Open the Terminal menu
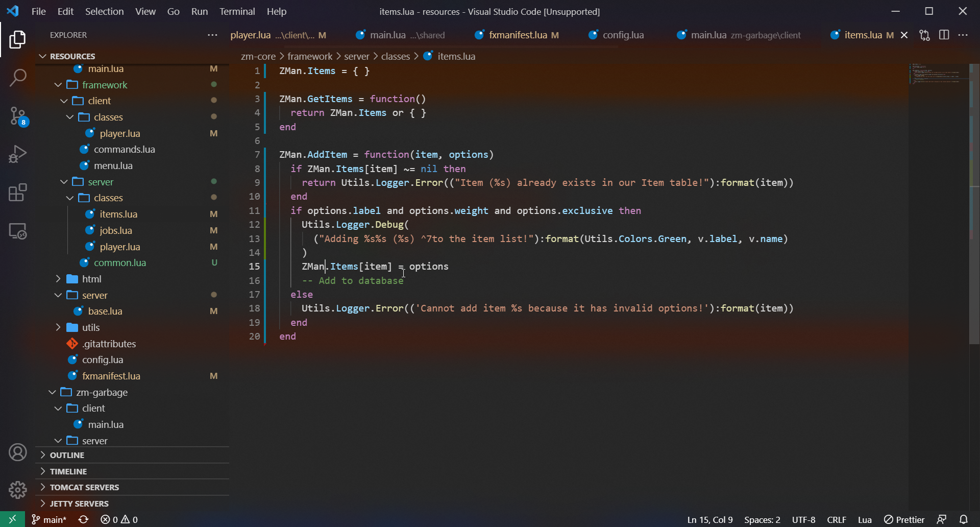The image size is (980, 527). pos(237,11)
